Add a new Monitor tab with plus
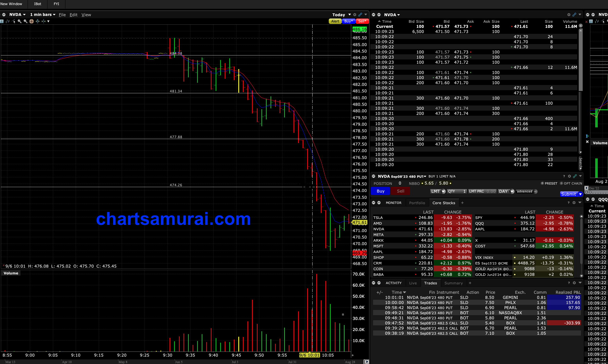Viewport: 608px width, 364px height. 462,203
